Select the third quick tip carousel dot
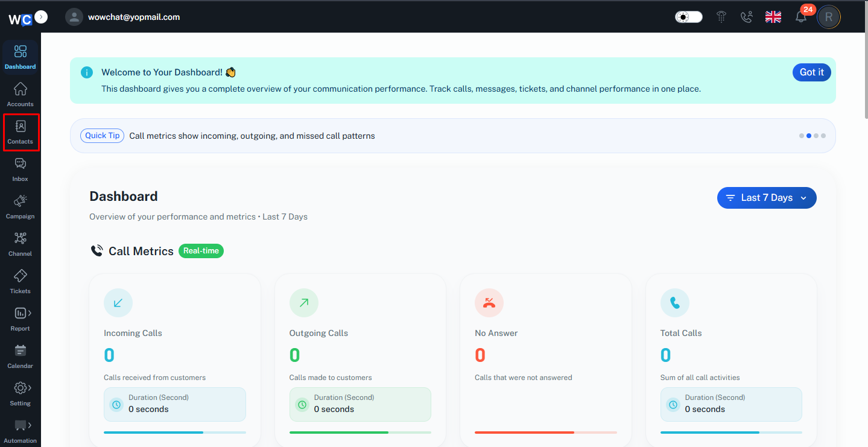Screen dimensions: 868x447 [816, 136]
